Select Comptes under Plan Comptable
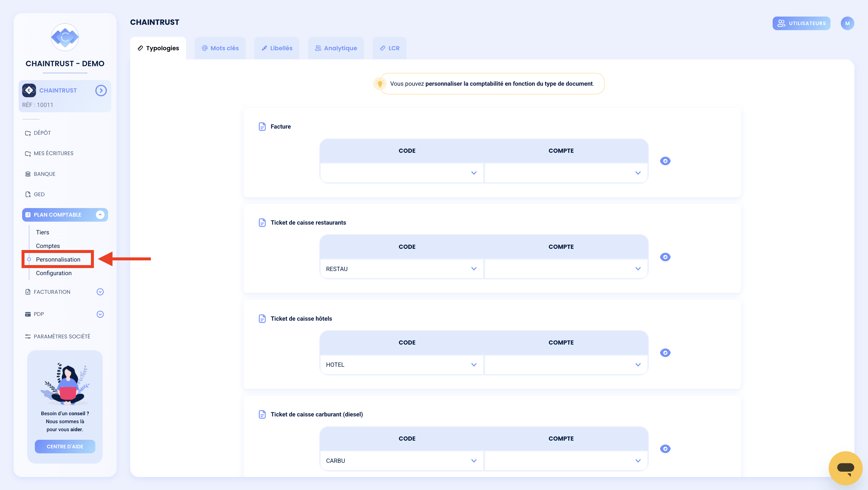The image size is (868, 490). 48,246
